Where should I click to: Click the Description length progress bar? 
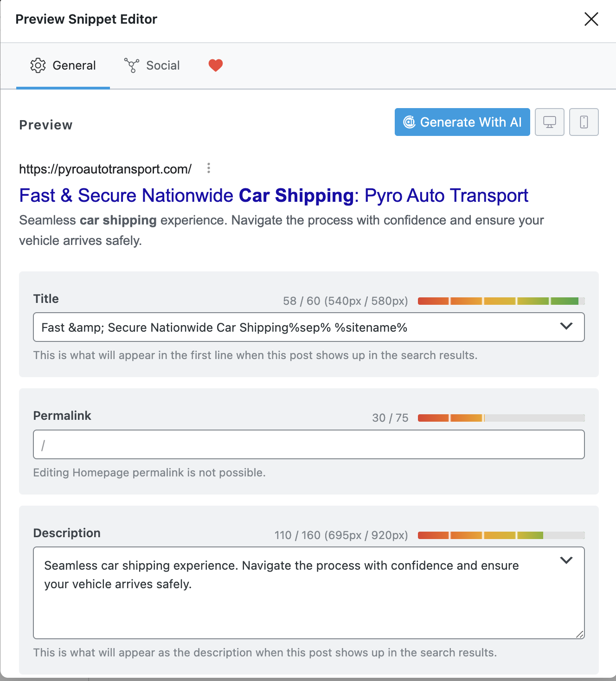point(501,535)
